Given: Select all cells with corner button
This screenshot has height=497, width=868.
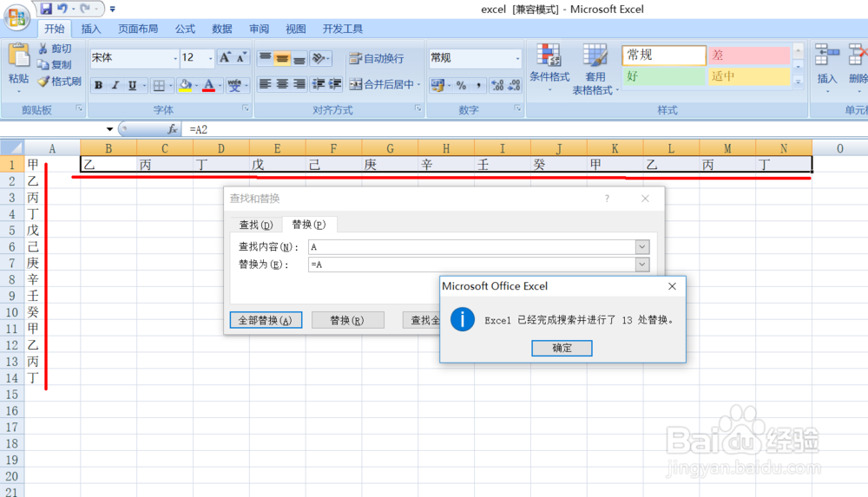Looking at the screenshot, I should click(x=12, y=147).
